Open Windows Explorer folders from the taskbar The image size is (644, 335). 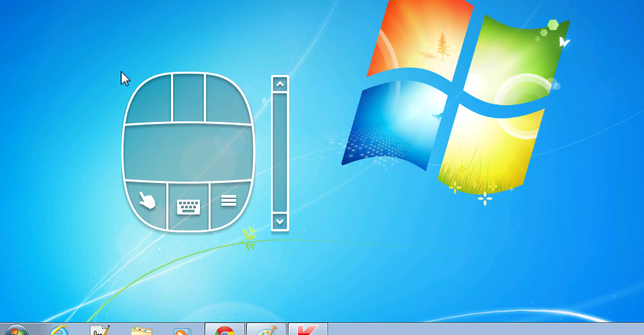pyautogui.click(x=142, y=330)
